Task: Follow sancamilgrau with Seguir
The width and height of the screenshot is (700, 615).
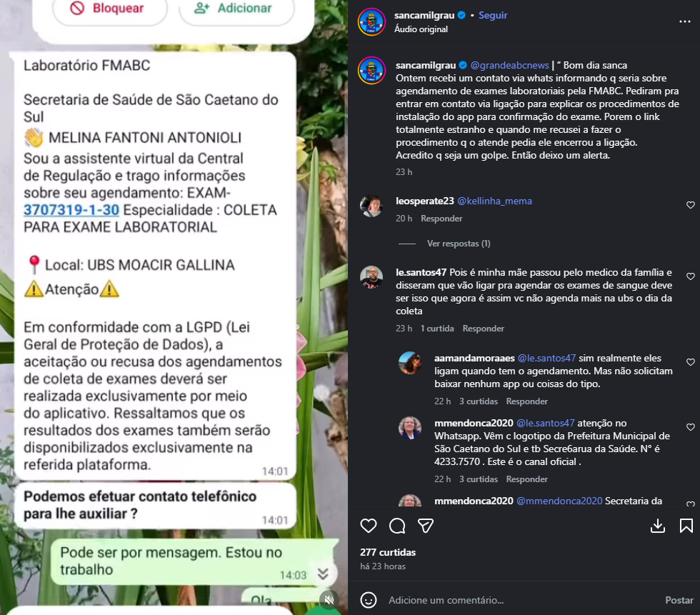Action: [x=493, y=15]
